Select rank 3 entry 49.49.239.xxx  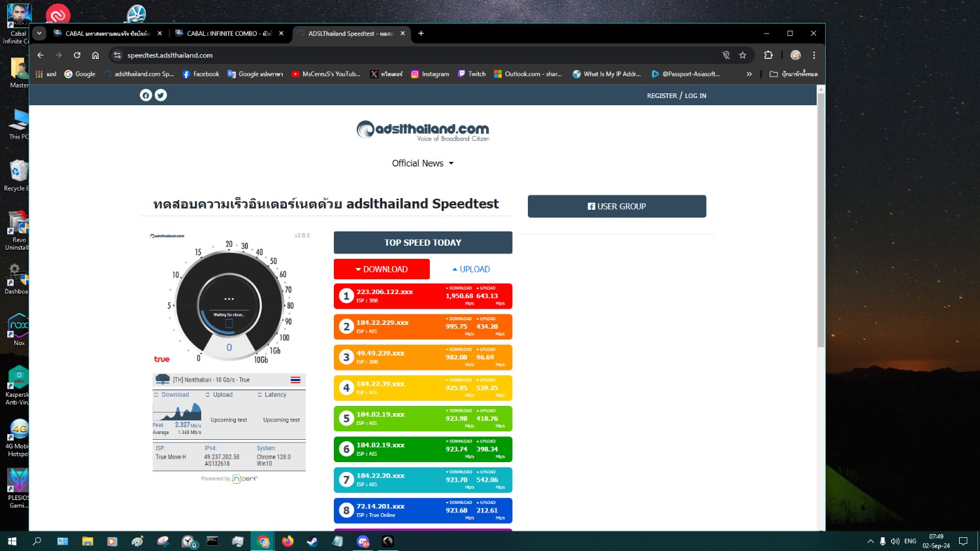pos(423,358)
